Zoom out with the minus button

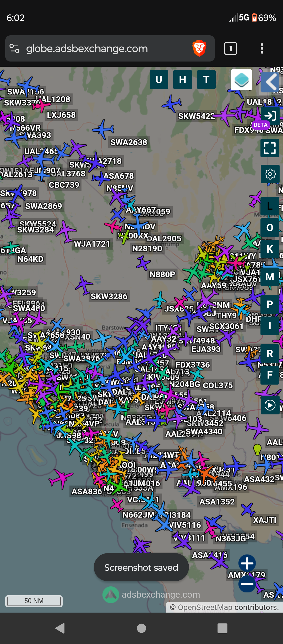[x=247, y=584]
